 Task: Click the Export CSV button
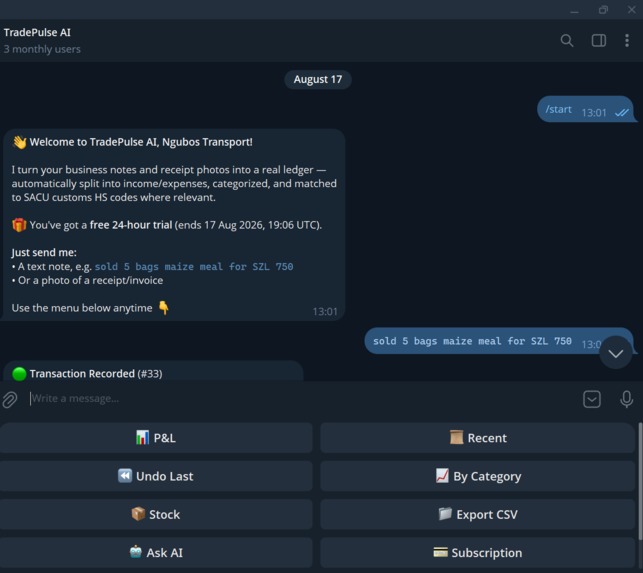point(477,514)
